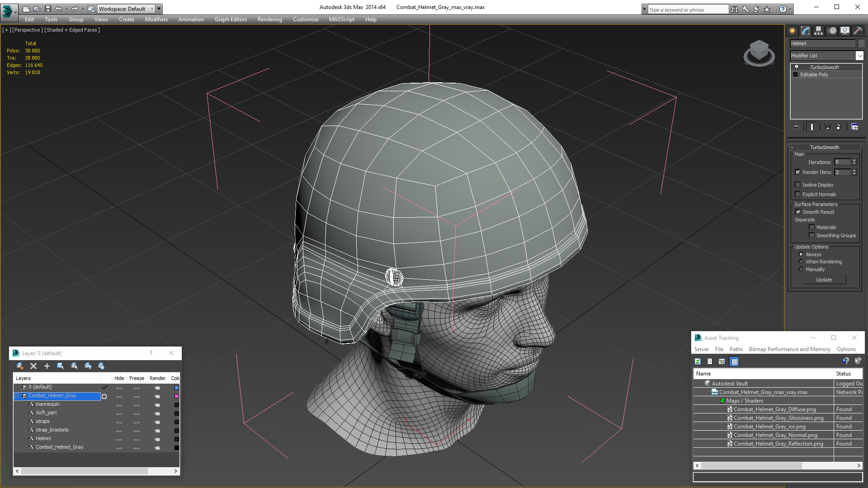Open the Modifiers menu

pyautogui.click(x=156, y=19)
